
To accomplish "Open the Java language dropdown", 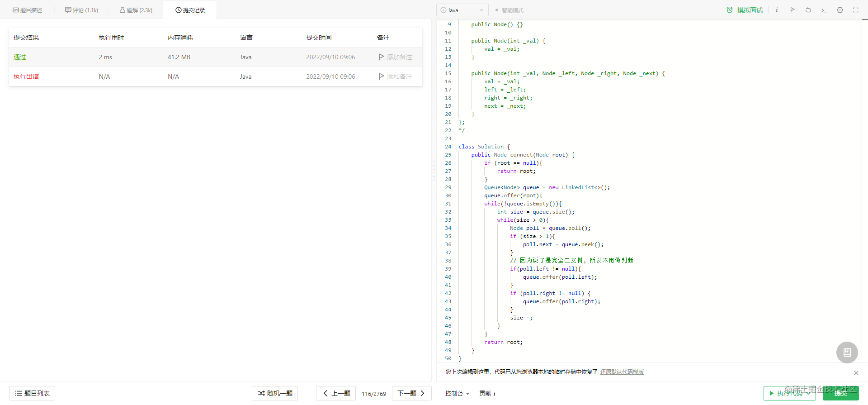I will tap(462, 10).
